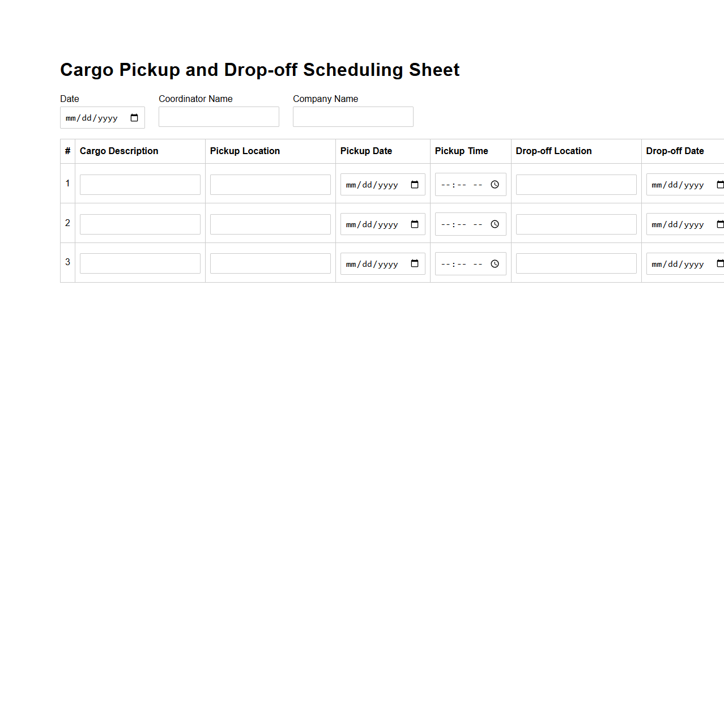The height and width of the screenshot is (728, 724).
Task: Select the Coordinator Name input field
Action: click(x=219, y=117)
